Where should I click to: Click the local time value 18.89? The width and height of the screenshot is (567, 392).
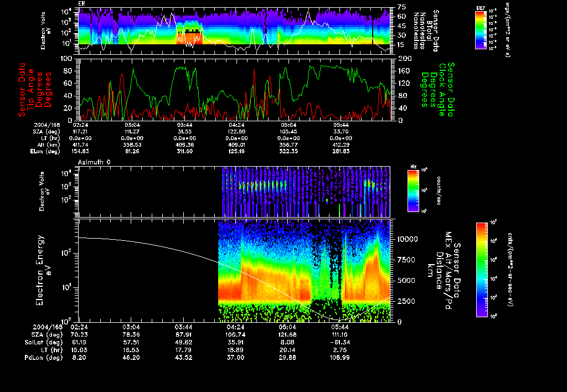tap(235, 350)
